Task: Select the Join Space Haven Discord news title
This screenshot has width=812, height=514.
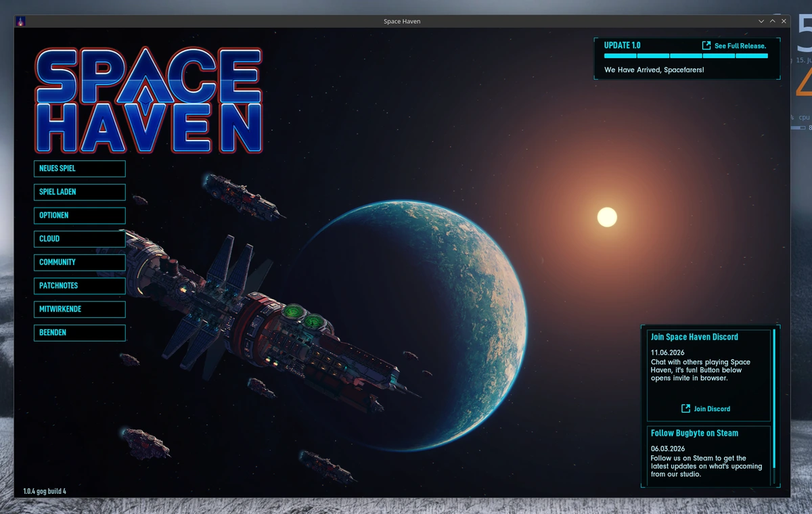Action: 694,337
